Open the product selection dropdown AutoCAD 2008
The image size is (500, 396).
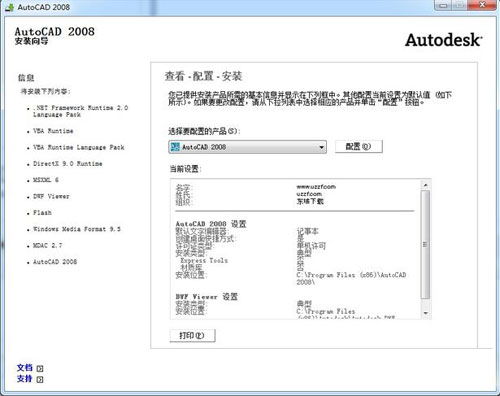(247, 147)
